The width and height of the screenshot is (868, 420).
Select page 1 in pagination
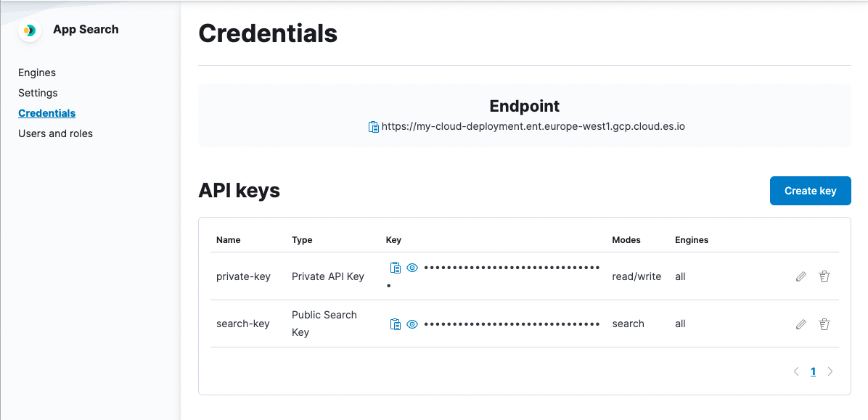[x=813, y=371]
